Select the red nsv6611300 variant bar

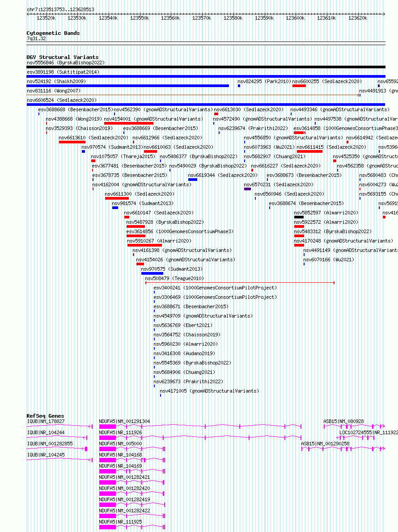pyautogui.click(x=117, y=198)
